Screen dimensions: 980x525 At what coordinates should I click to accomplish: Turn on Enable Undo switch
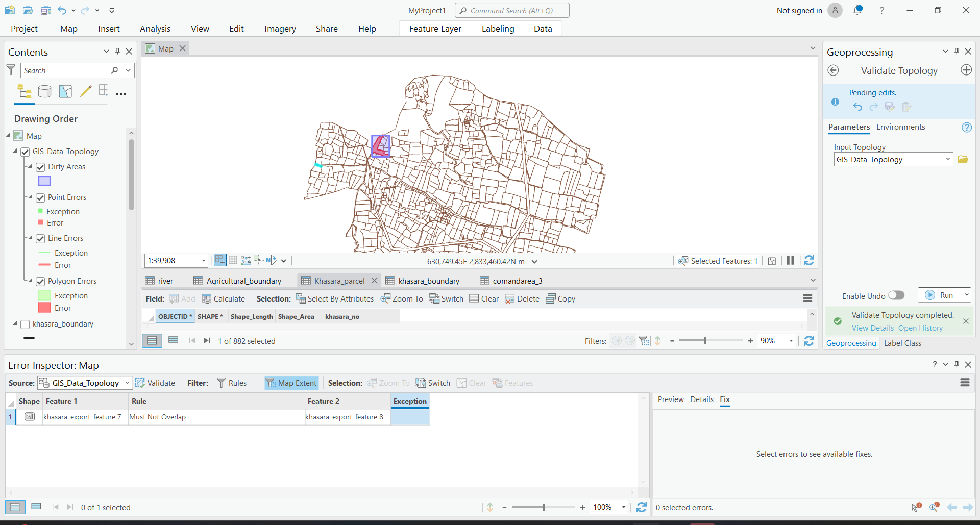coord(896,295)
